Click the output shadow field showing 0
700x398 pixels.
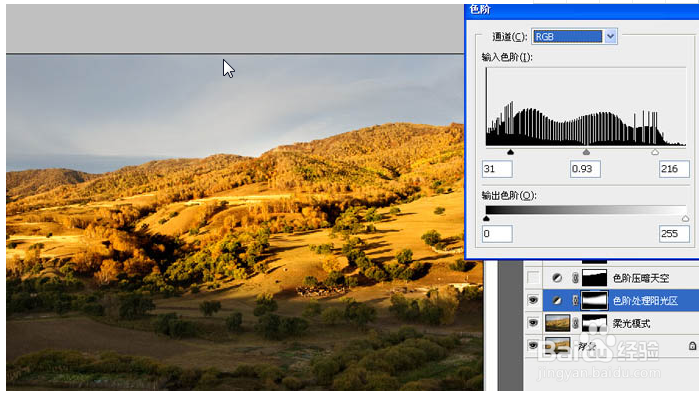[x=497, y=234]
